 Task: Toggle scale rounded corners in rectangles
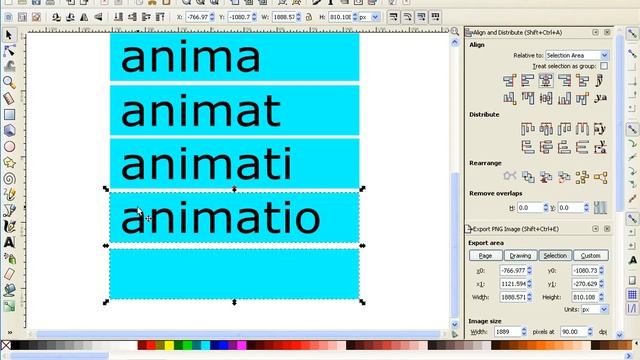[407, 17]
